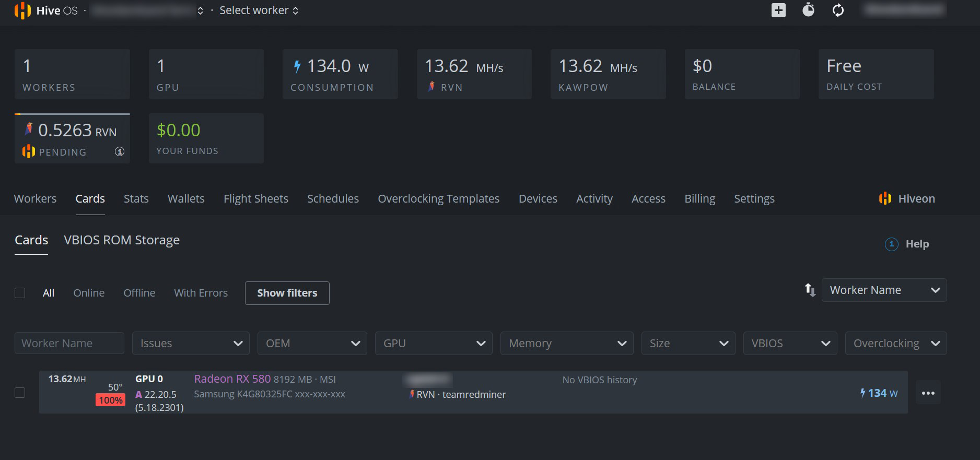This screenshot has width=980, height=460.
Task: Switch to the Stats tab
Action: [x=136, y=198]
